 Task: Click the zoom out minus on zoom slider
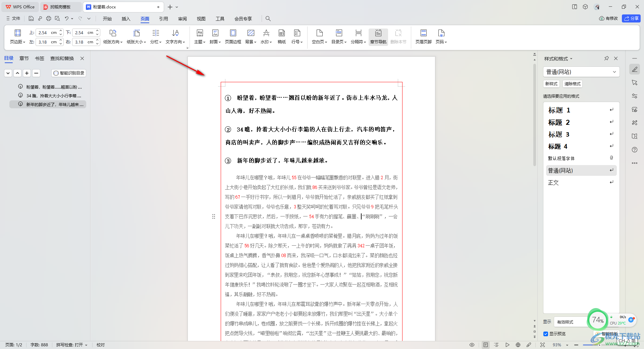pos(576,345)
